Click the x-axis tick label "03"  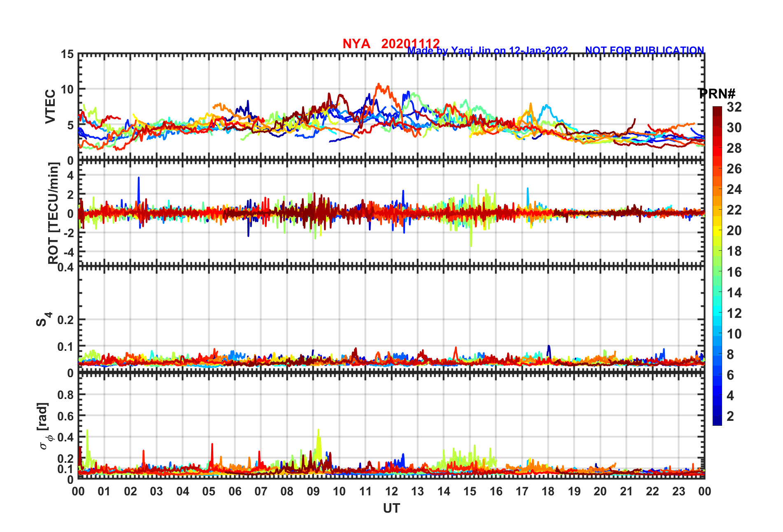point(156,492)
